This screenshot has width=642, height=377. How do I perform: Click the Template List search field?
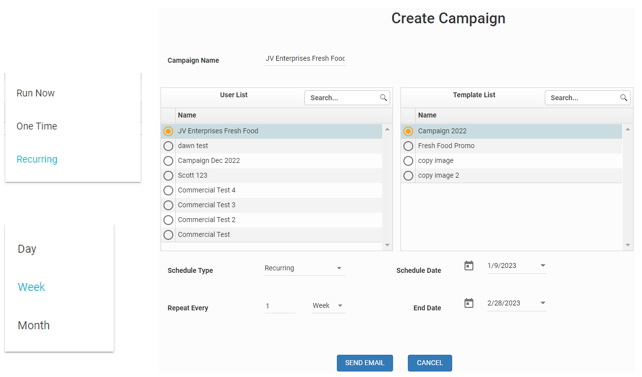[588, 98]
